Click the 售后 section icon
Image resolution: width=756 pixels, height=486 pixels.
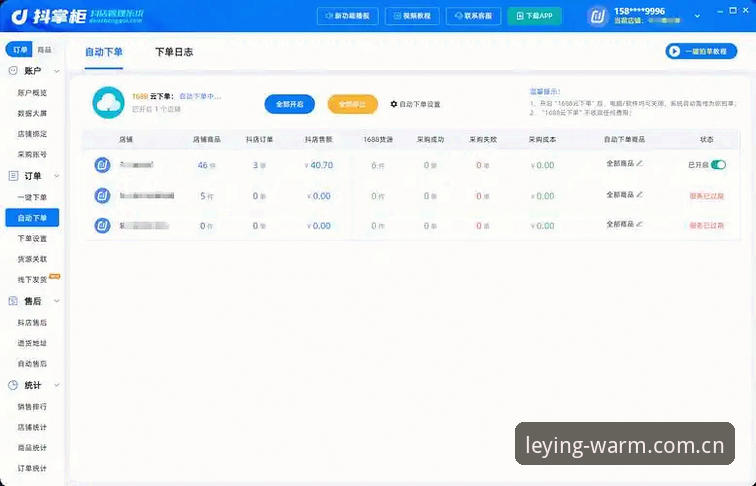tap(14, 301)
